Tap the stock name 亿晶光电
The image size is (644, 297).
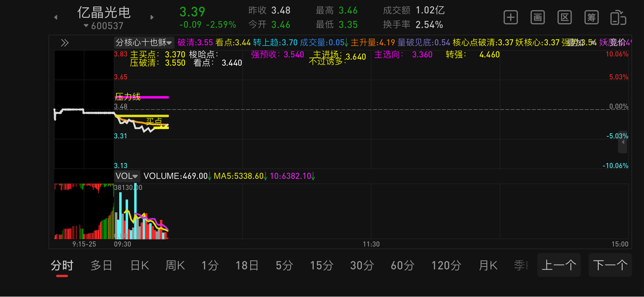(104, 12)
